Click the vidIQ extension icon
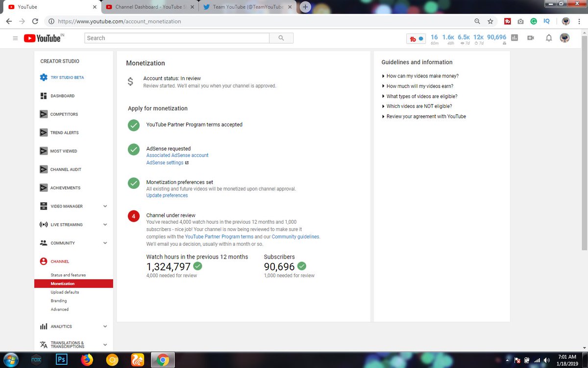The height and width of the screenshot is (368, 588). point(546,22)
